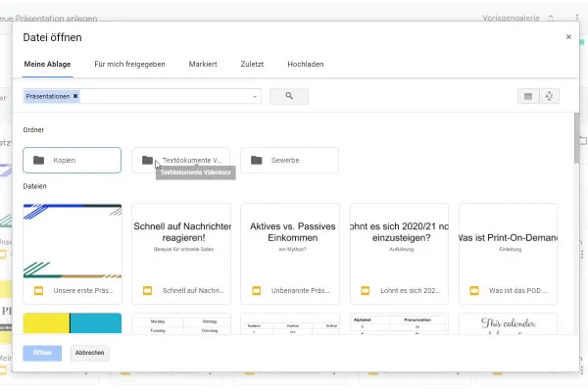This screenshot has height=392, width=588.
Task: Select the This calendar presentation thumbnail
Action: [x=508, y=323]
